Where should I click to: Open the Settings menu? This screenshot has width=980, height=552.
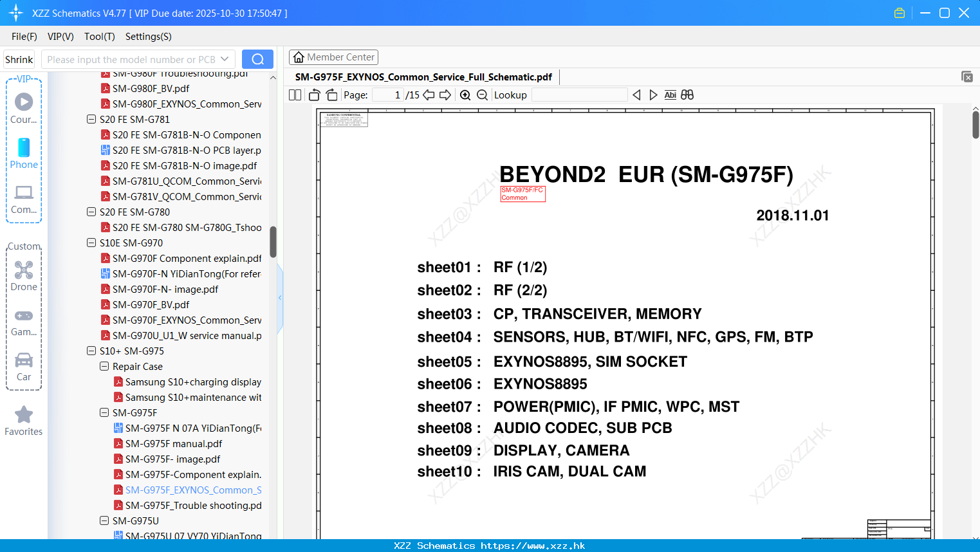(149, 37)
